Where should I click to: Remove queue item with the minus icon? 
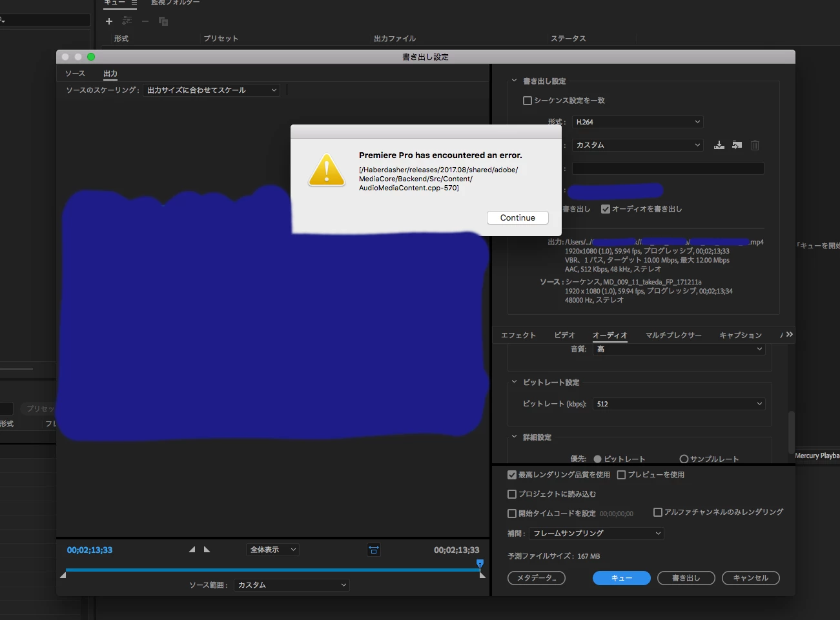coord(145,21)
